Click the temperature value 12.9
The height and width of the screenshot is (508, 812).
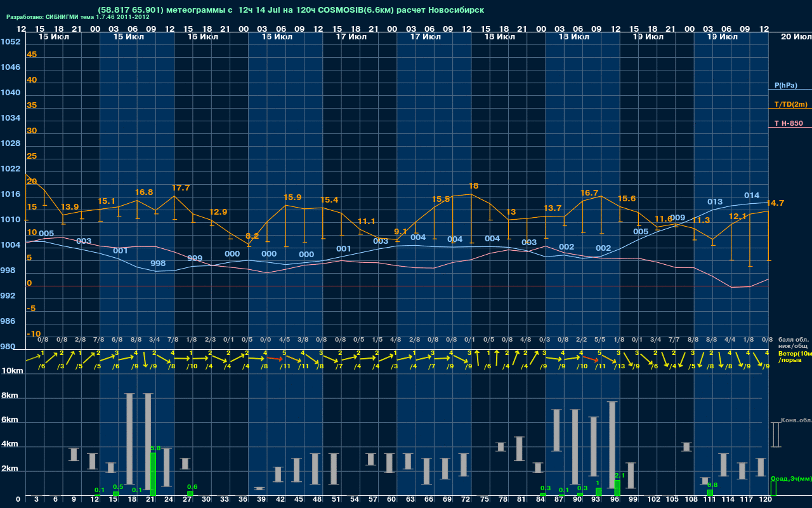click(x=218, y=212)
